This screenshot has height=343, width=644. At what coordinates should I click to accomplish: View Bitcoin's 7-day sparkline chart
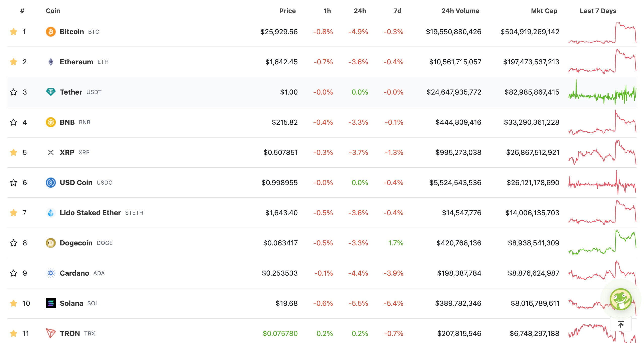(x=602, y=33)
